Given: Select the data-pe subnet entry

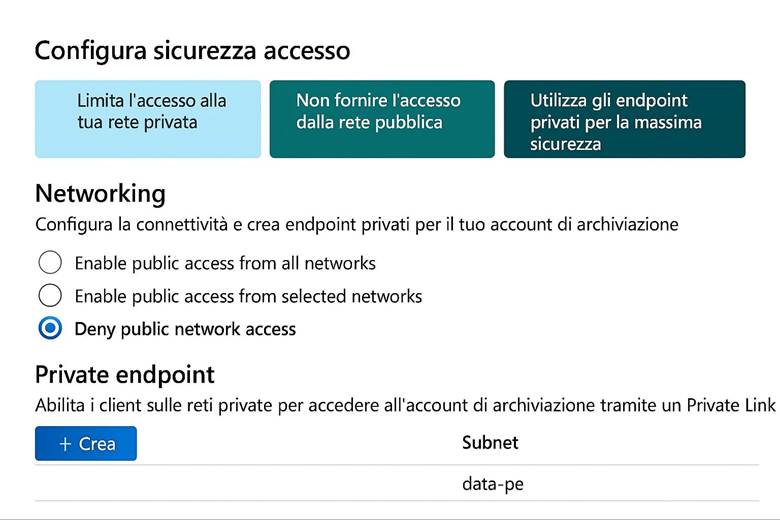Looking at the screenshot, I should click(492, 484).
